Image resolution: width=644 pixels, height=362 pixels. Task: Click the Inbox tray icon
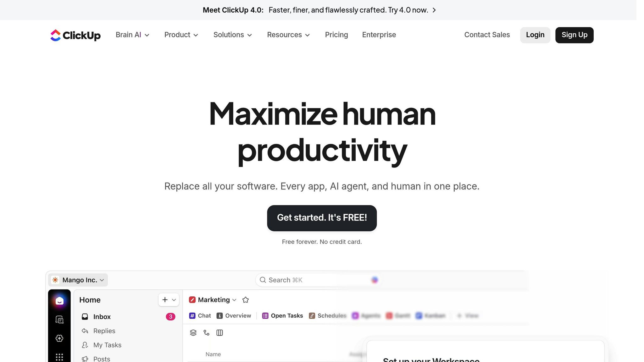[85, 317]
